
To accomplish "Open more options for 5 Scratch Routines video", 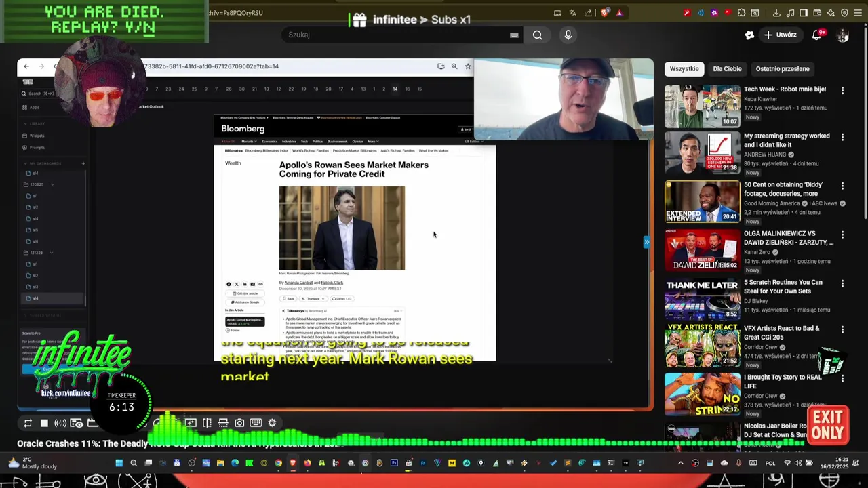I will click(x=842, y=283).
